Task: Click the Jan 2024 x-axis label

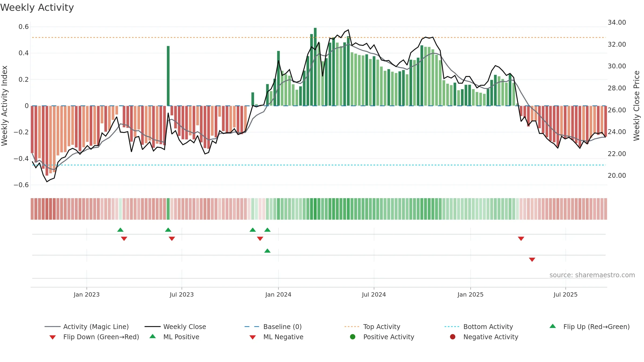Action: pos(278,294)
